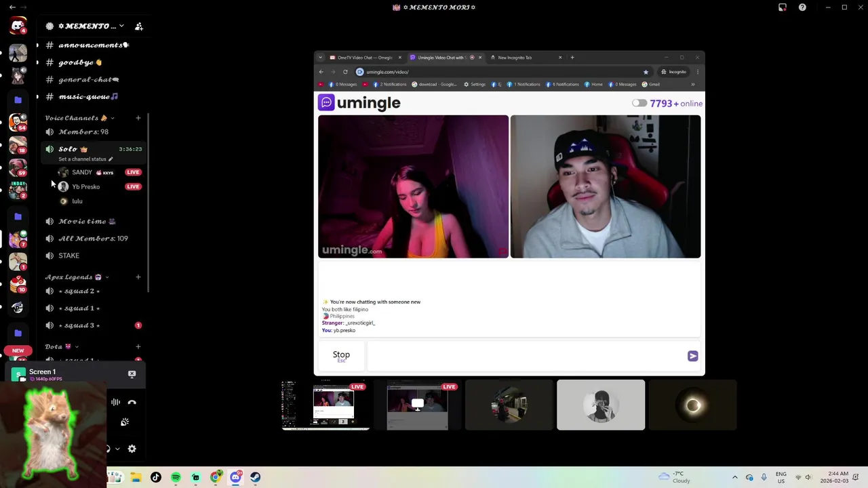
Task: Open server icon with 59 badge
Action: click(18, 167)
